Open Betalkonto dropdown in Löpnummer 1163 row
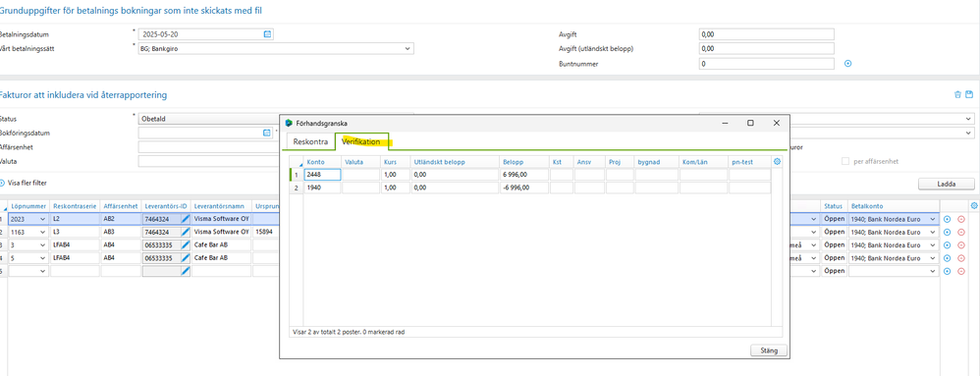The height and width of the screenshot is (376, 980). [933, 232]
